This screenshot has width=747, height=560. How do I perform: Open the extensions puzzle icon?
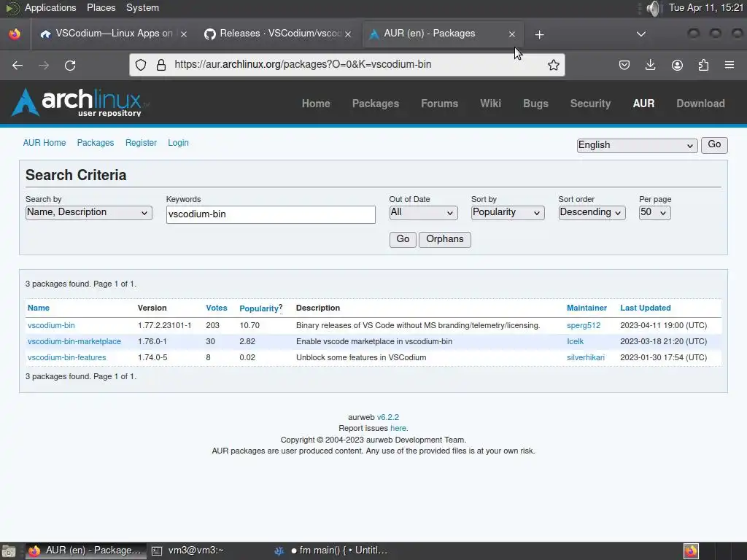(x=703, y=65)
